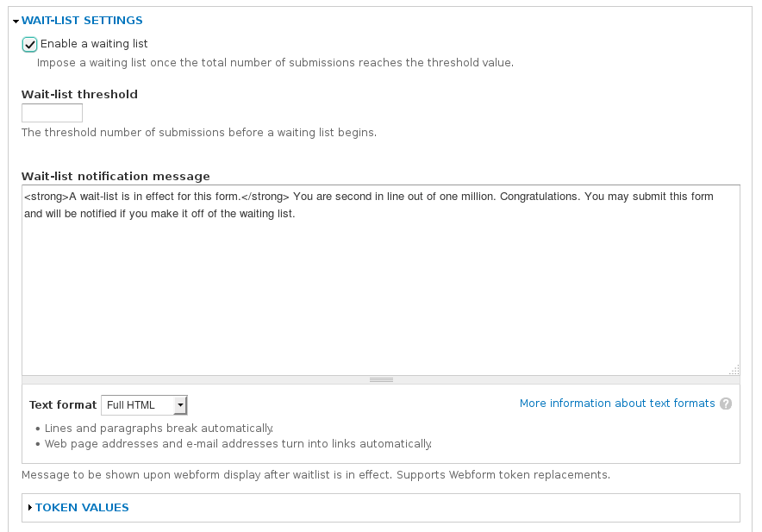Open the Full HTML text format dropdown
The height and width of the screenshot is (532, 762).
point(143,405)
